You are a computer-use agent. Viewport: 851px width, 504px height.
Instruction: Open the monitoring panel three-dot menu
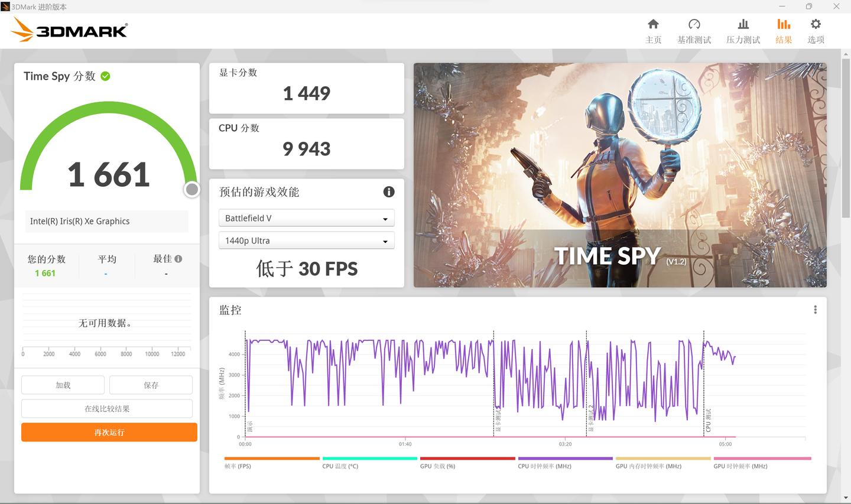815,310
